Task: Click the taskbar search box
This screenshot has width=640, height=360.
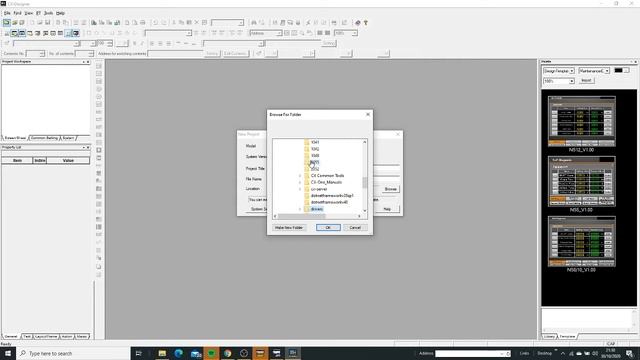Action: [73, 353]
